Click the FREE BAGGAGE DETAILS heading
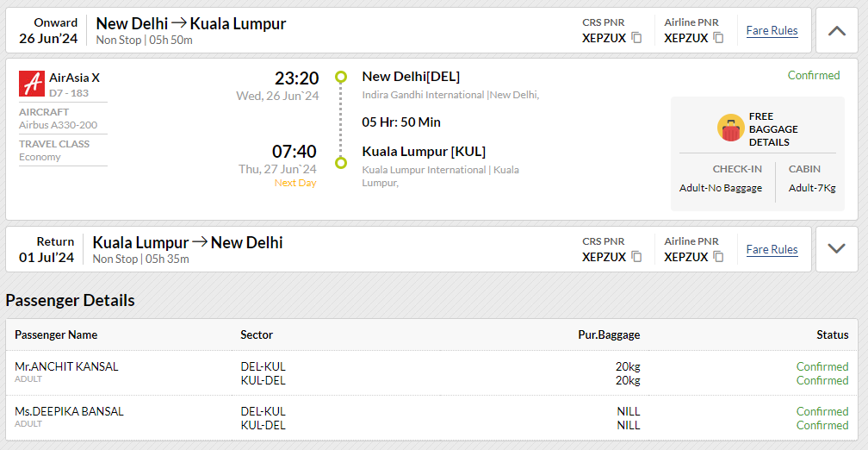868x450 pixels. [x=773, y=129]
